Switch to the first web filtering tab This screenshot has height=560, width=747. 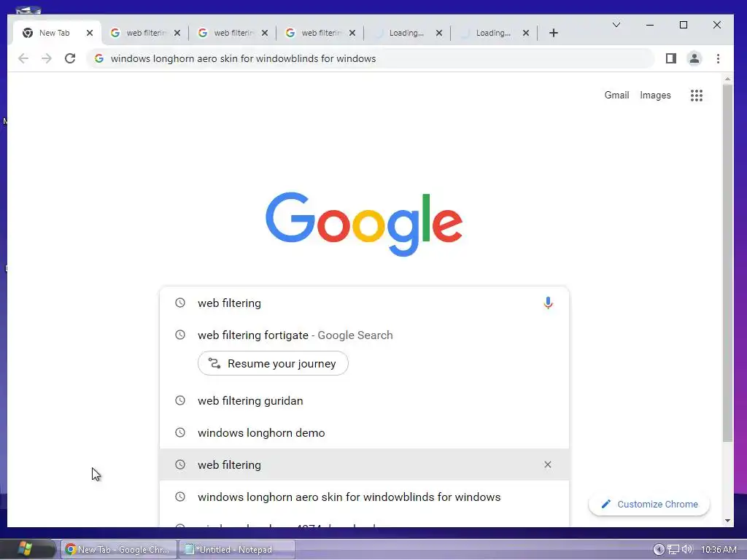(x=146, y=33)
